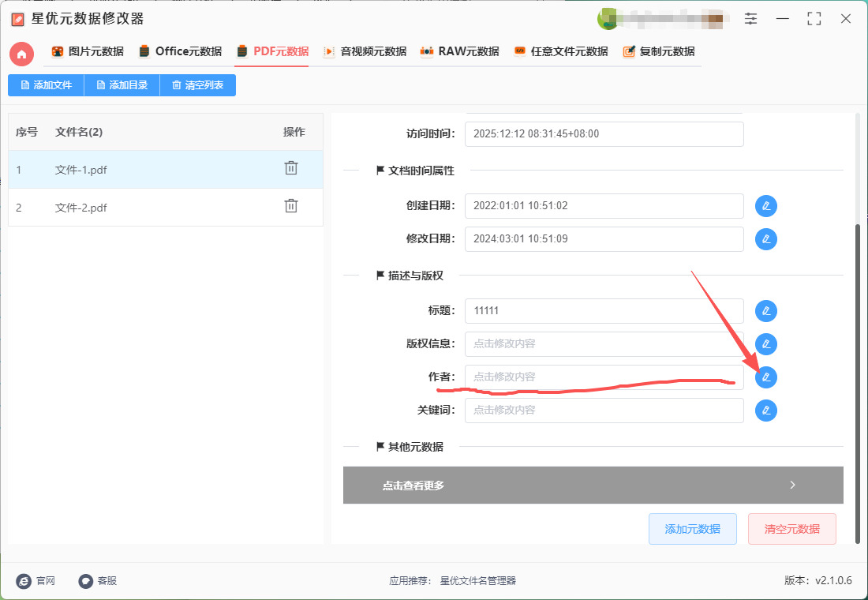Select 文件-1.pdf in the file list

coord(166,170)
